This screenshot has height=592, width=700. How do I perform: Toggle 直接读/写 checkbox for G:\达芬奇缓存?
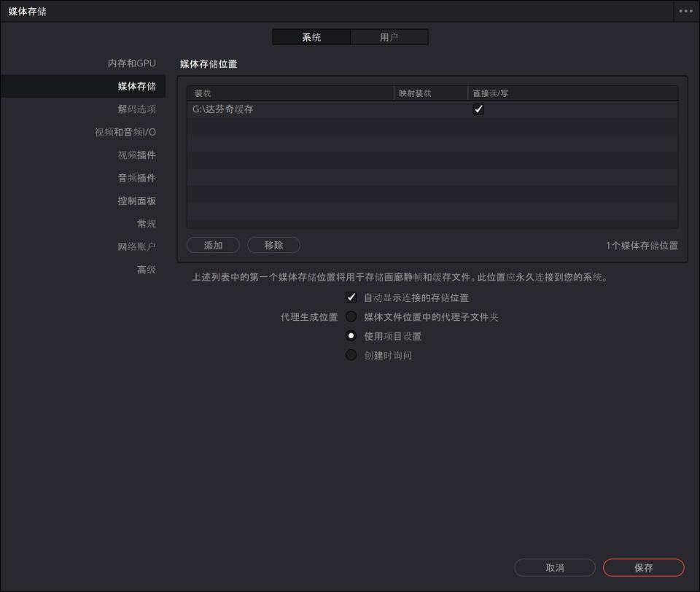(478, 109)
